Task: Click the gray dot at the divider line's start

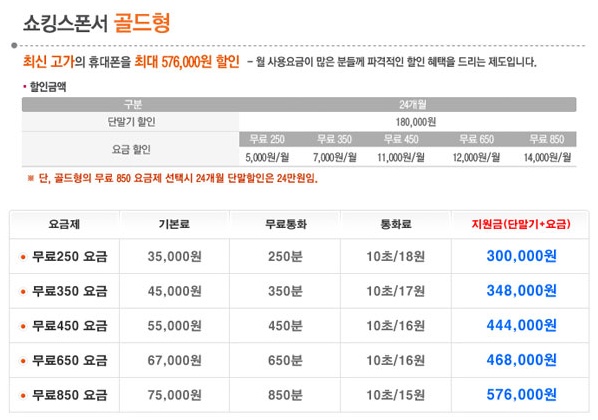Action: click(x=14, y=45)
